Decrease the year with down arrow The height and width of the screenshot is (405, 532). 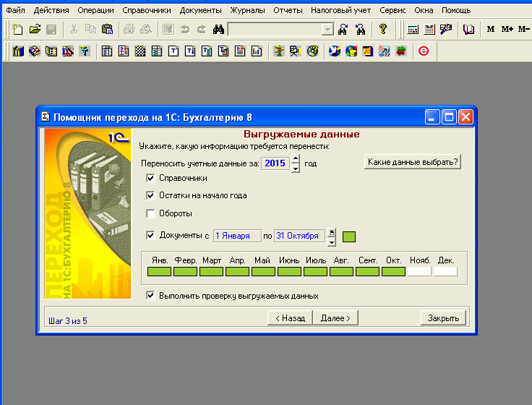(296, 168)
